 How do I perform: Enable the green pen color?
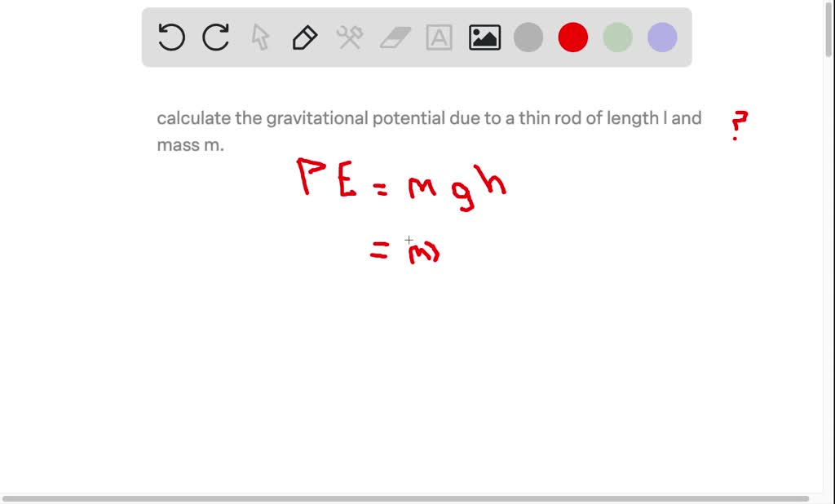pos(616,37)
